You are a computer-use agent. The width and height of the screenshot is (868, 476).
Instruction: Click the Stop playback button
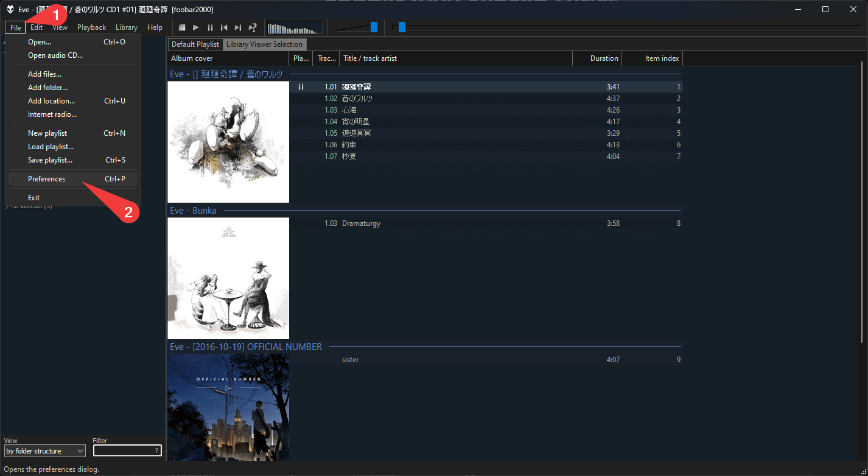[x=182, y=27]
